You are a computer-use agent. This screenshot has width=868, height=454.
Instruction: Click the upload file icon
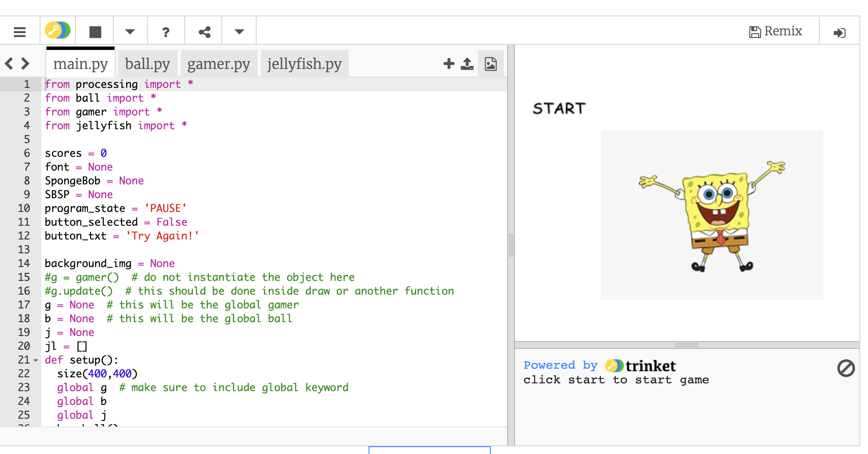coord(467,64)
